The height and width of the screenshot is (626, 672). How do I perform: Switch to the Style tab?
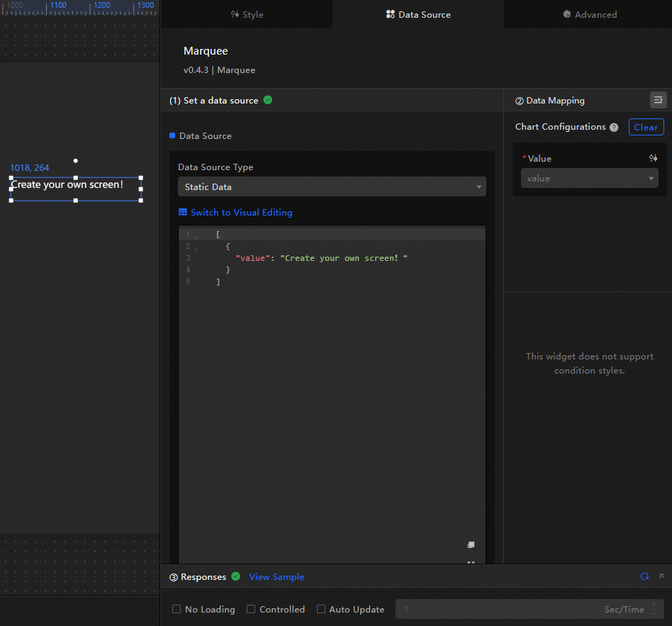[x=247, y=14]
